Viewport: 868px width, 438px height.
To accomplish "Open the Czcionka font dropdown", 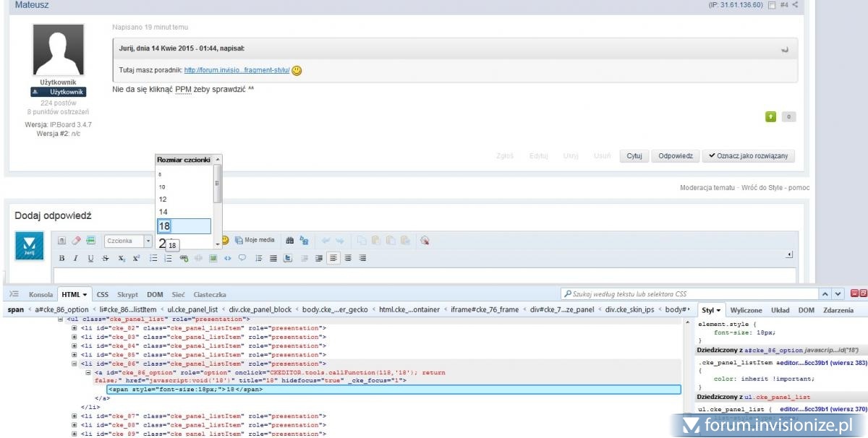I will point(128,241).
